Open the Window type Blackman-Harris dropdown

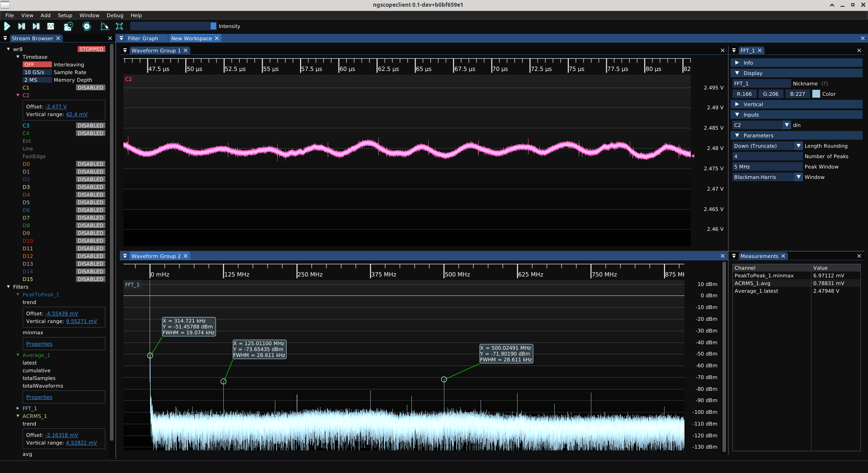click(x=767, y=177)
